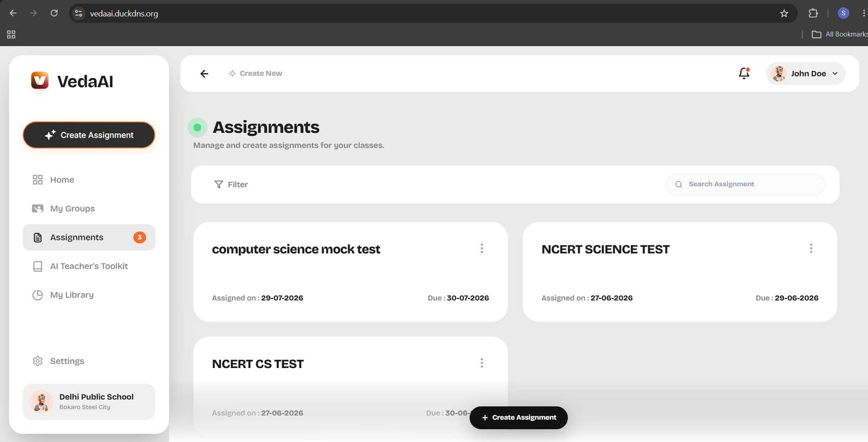Viewport: 868px width, 442px height.
Task: Open the computer science mock test card
Action: click(350, 272)
